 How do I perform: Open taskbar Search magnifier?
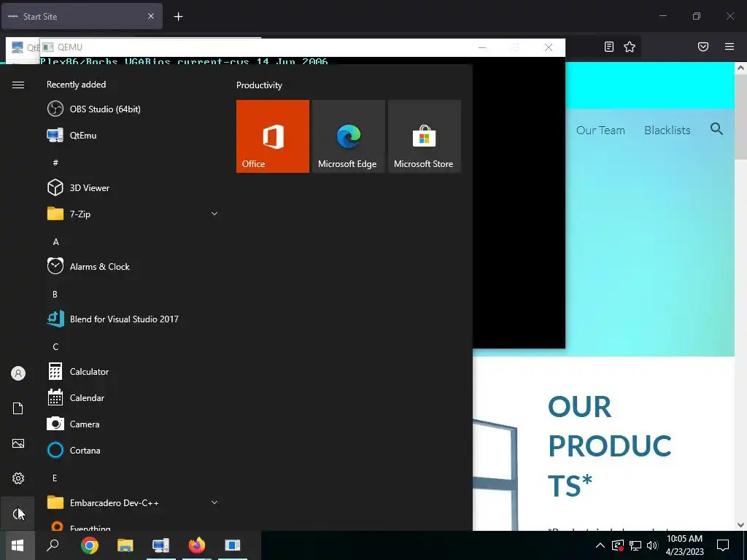pyautogui.click(x=53, y=545)
